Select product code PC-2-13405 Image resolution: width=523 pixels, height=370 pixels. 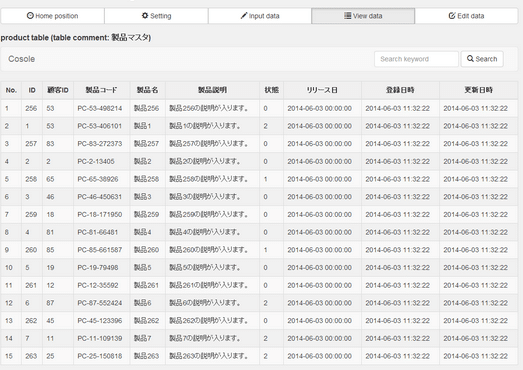pos(96,161)
